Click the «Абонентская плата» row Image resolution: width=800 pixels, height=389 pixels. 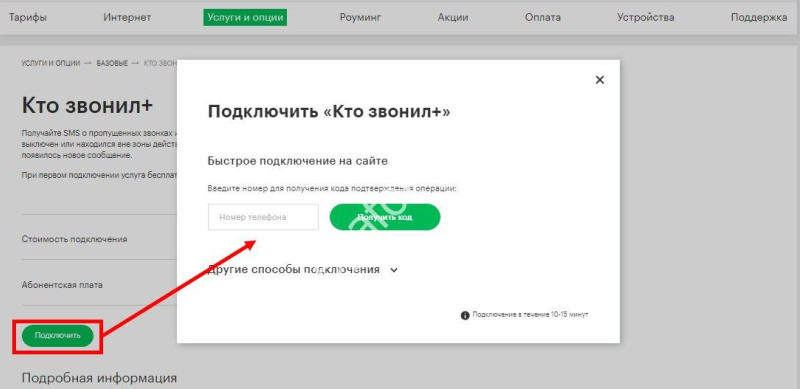point(99,285)
